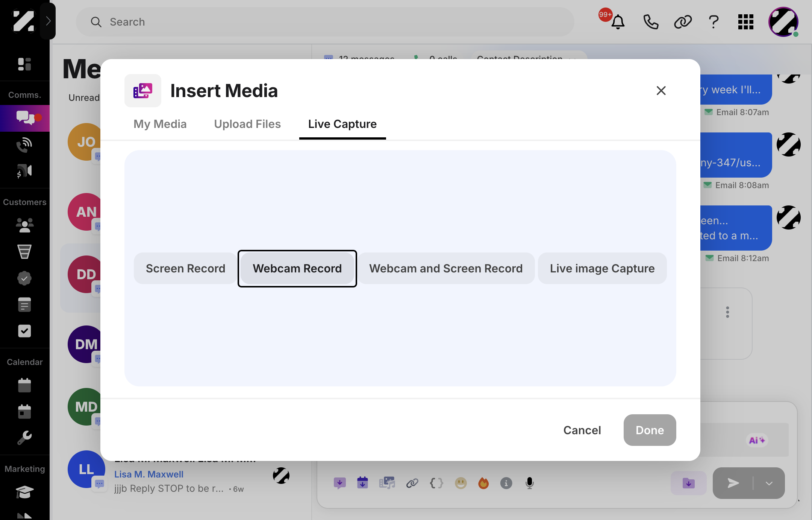Open the apps grid menu
This screenshot has width=812, height=520.
[746, 22]
